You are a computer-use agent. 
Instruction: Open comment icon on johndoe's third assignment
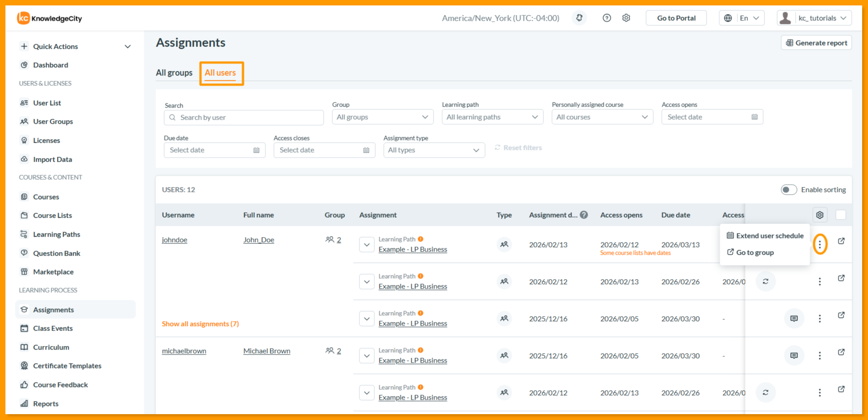[x=794, y=319]
